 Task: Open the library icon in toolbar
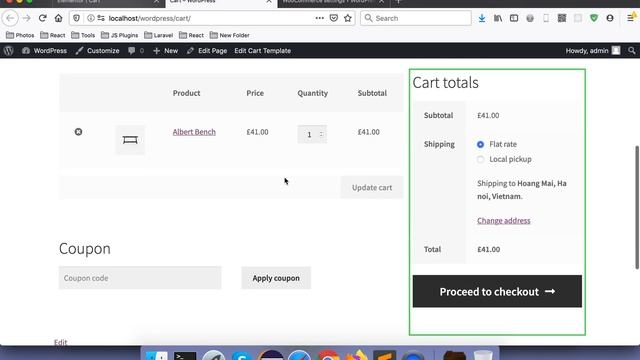tap(498, 18)
